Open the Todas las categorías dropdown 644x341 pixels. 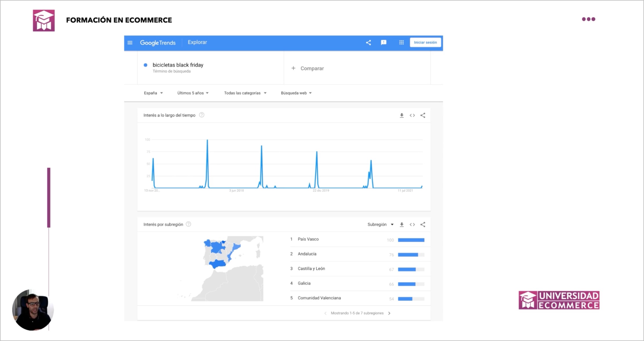245,93
